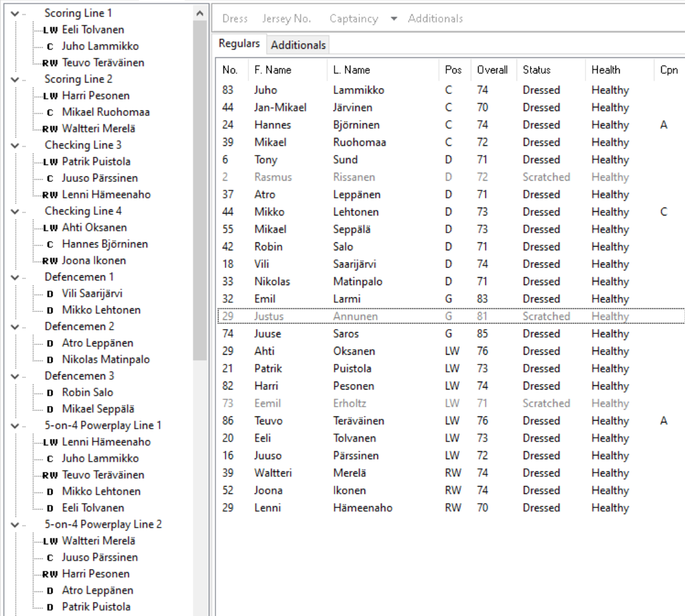Image resolution: width=685 pixels, height=616 pixels.
Task: Click the LW icon beside Eeli Tolvanen
Action: pos(50,30)
